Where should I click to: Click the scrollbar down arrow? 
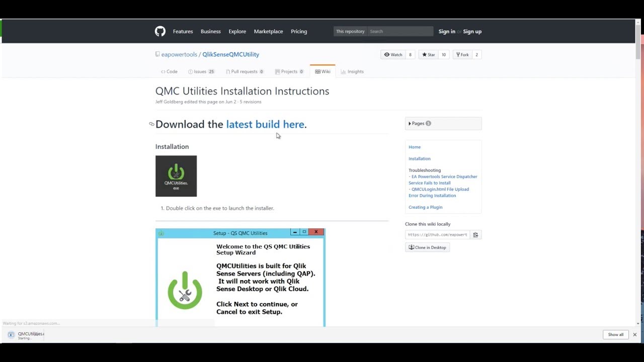(638, 323)
